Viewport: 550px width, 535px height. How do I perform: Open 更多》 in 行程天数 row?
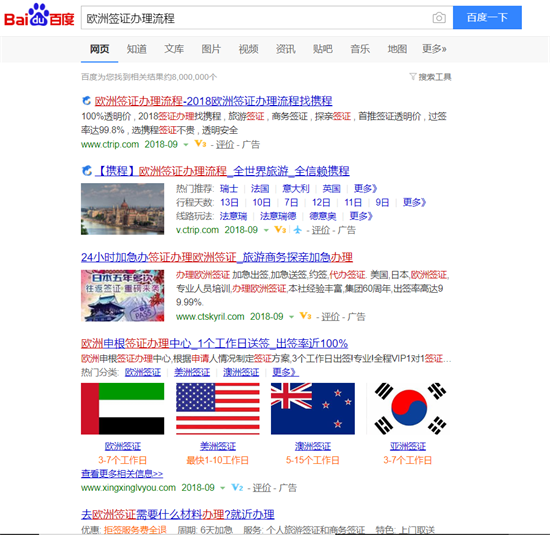coord(414,202)
